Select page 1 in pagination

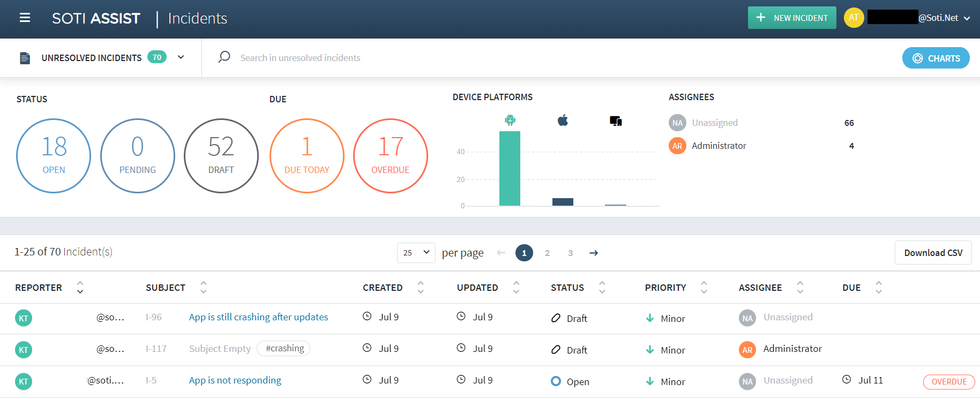pyautogui.click(x=524, y=253)
